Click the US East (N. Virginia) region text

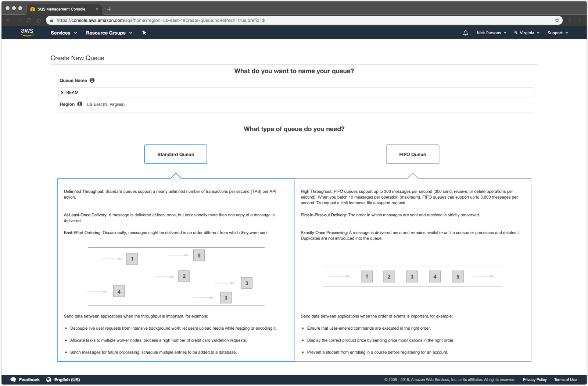coord(105,105)
